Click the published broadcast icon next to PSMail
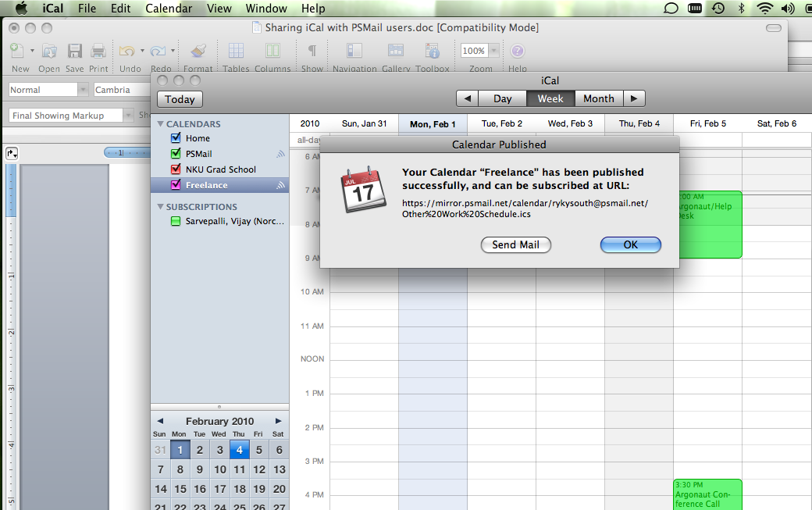The image size is (812, 510). click(280, 154)
